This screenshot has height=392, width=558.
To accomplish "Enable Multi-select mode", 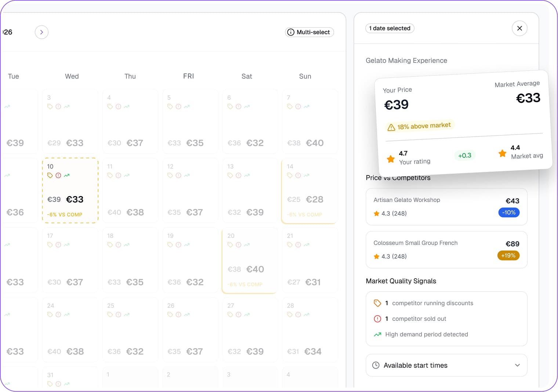I will tap(309, 32).
